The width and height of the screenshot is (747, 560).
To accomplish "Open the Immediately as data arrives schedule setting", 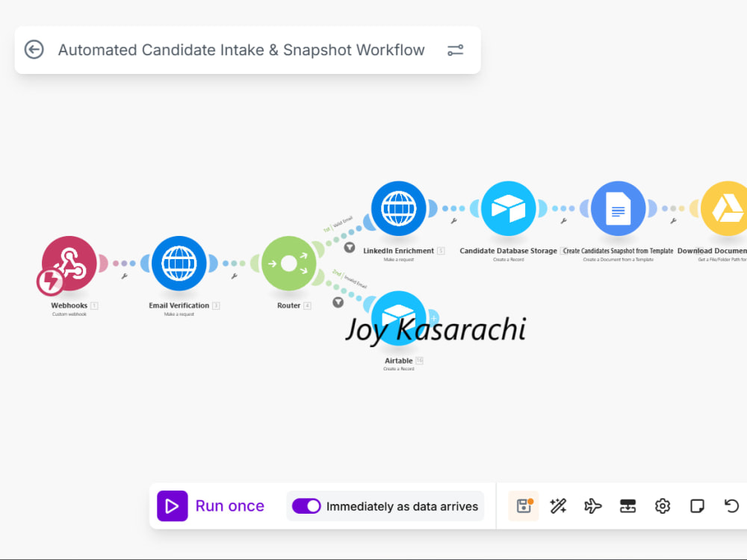I will tap(402, 506).
